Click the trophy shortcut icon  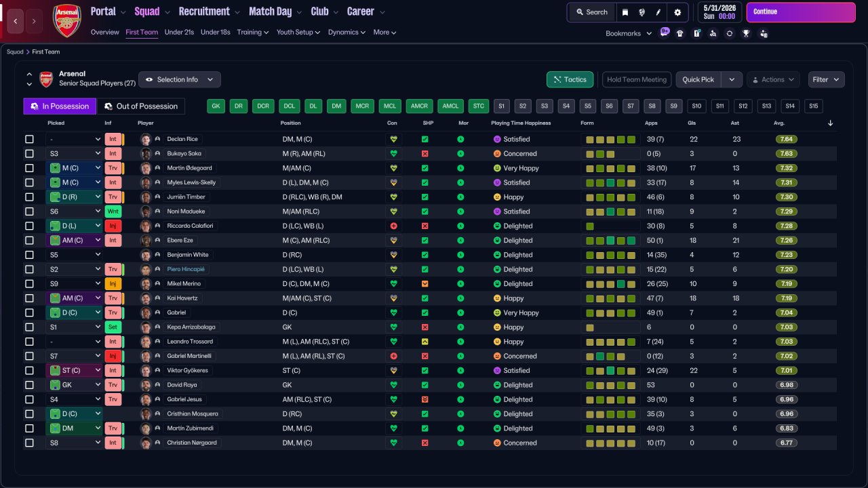746,33
